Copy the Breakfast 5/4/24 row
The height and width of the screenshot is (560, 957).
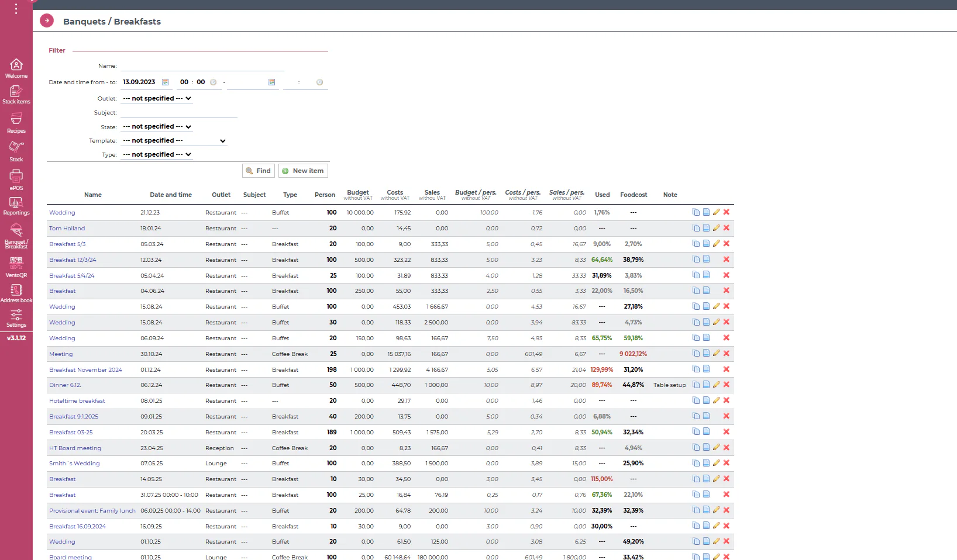click(696, 275)
